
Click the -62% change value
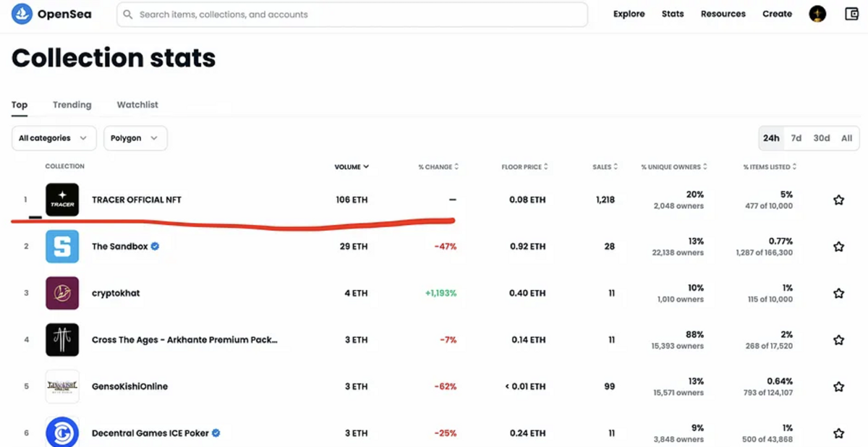point(446,387)
